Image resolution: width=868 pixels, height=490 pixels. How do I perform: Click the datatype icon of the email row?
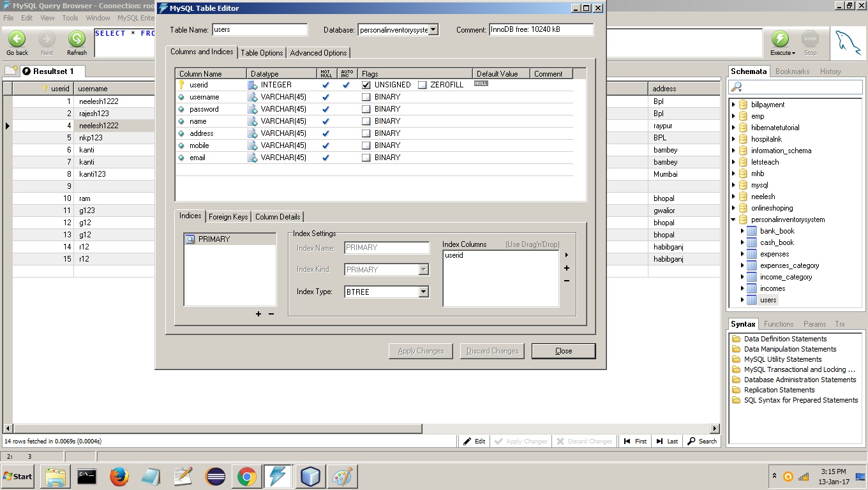(253, 158)
